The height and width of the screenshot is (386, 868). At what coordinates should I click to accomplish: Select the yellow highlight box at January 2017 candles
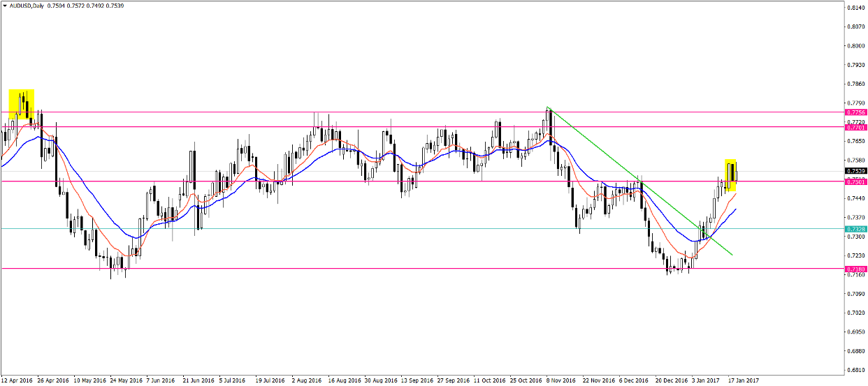coord(730,175)
